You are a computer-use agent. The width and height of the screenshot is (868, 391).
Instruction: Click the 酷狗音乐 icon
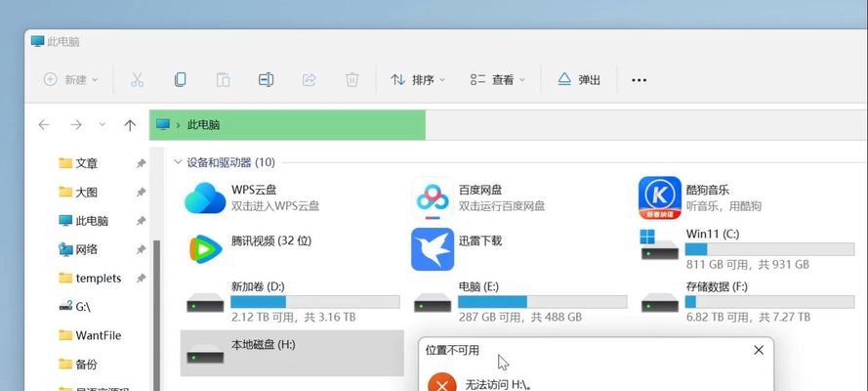tap(659, 197)
